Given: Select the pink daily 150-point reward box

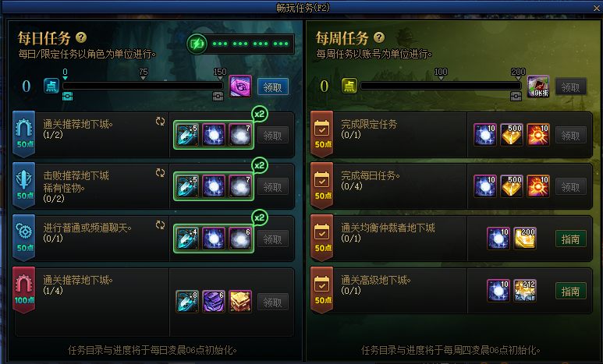Looking at the screenshot, I should (240, 86).
